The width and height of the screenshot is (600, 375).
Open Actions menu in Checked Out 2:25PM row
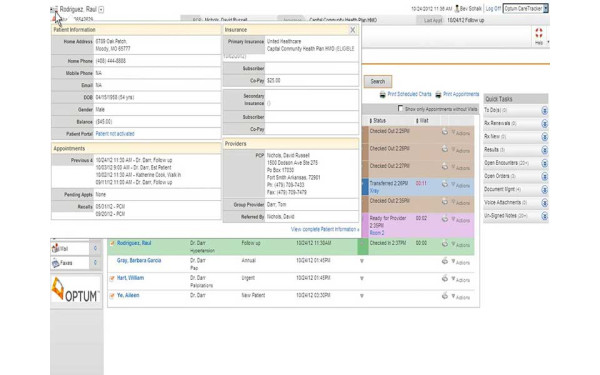pyautogui.click(x=461, y=133)
